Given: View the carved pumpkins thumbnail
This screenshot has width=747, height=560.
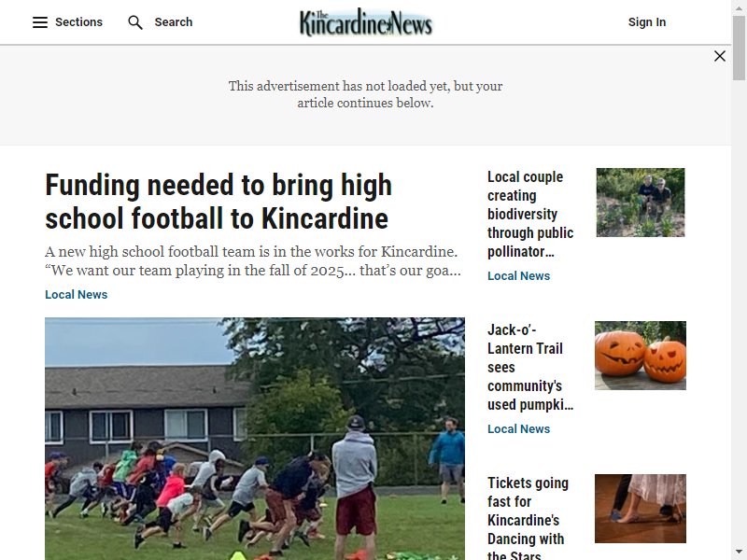Looking at the screenshot, I should pyautogui.click(x=641, y=356).
